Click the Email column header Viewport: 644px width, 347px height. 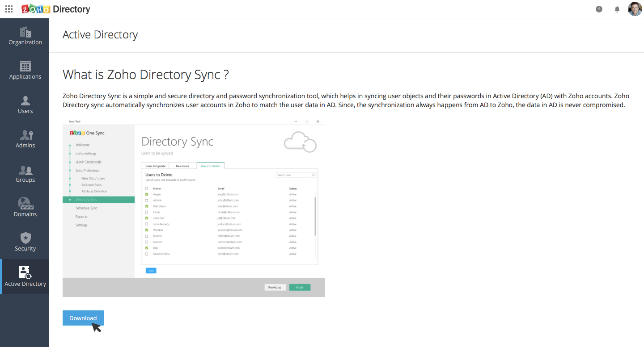coord(221,188)
